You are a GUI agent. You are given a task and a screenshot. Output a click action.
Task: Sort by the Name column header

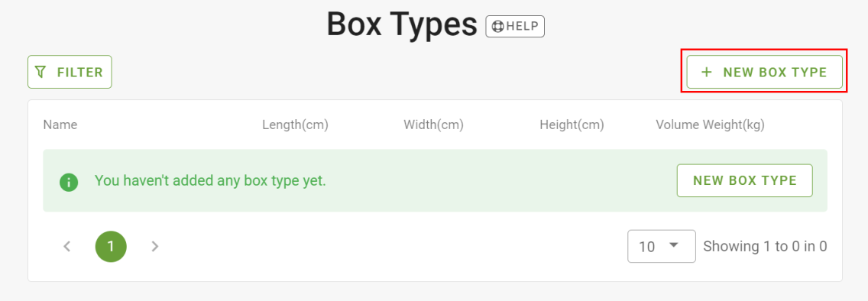[x=60, y=125]
